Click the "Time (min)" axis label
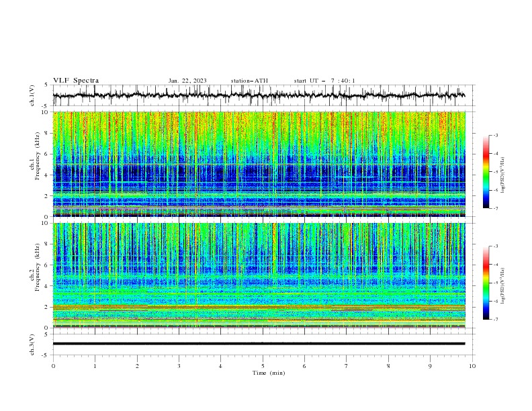 269,373
